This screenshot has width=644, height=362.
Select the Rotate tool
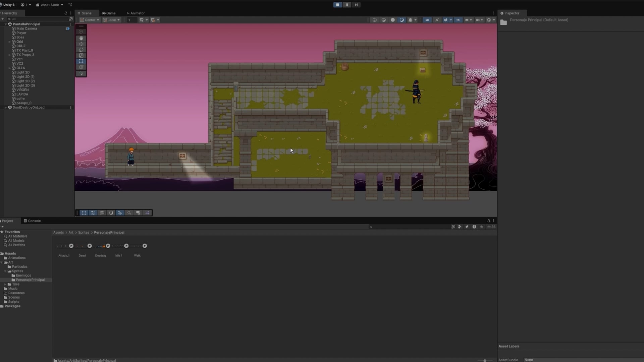81,50
